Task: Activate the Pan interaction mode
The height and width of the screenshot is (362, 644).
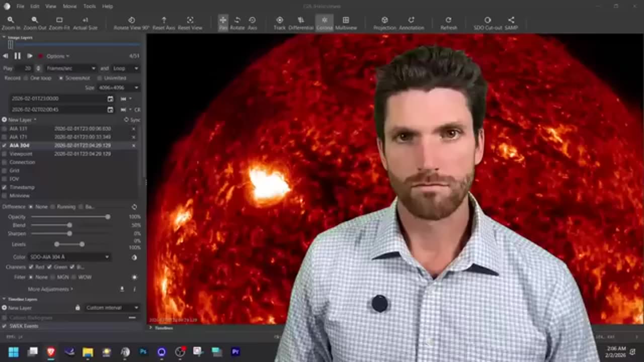Action: tap(223, 23)
